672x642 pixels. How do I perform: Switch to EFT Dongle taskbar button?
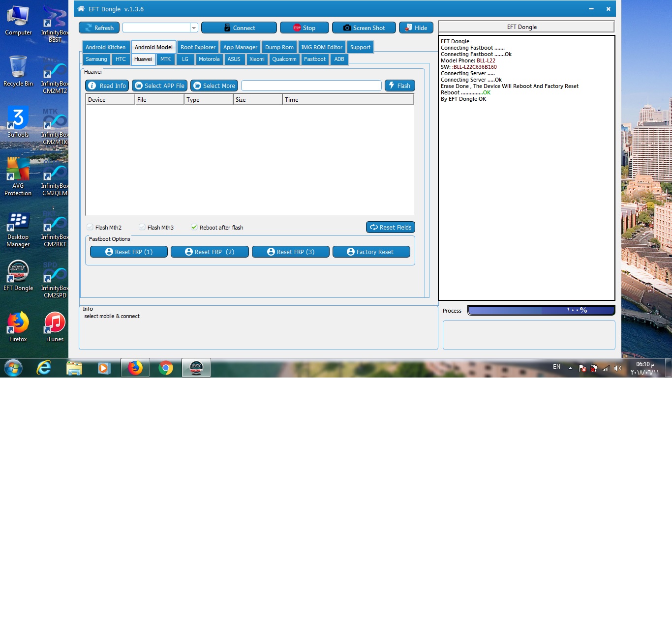pyautogui.click(x=196, y=368)
